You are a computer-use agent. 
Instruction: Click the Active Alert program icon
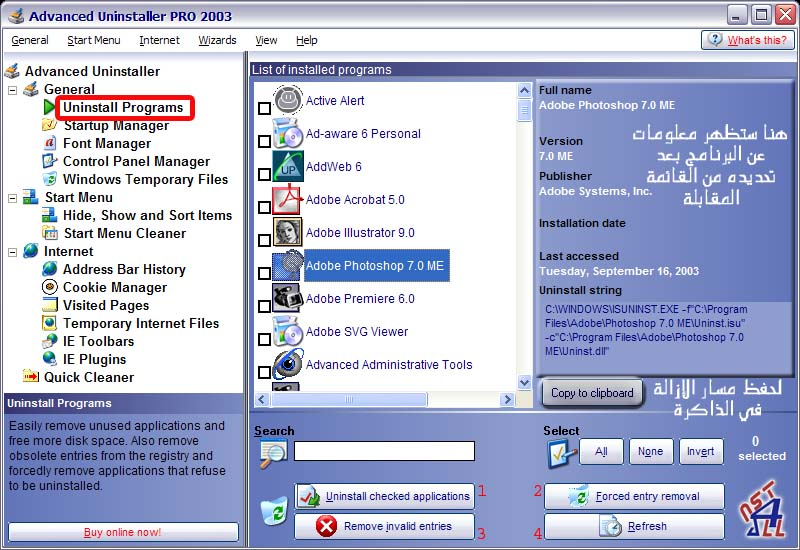288,99
